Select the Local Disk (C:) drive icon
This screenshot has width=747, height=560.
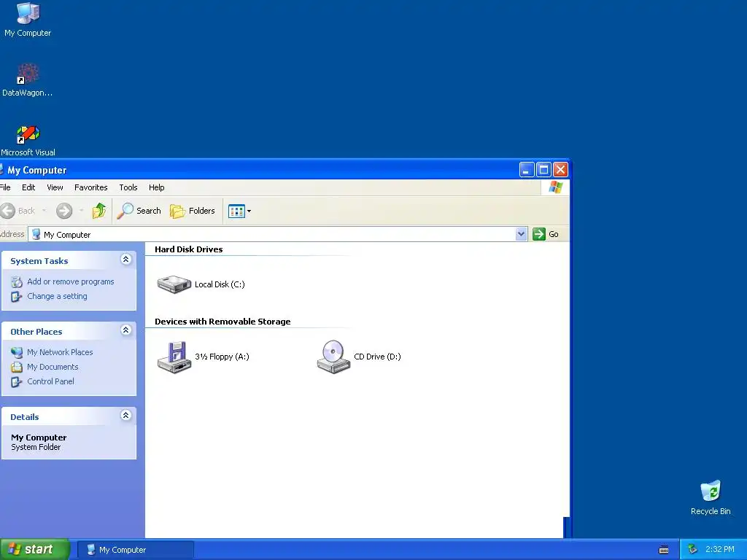(x=174, y=284)
